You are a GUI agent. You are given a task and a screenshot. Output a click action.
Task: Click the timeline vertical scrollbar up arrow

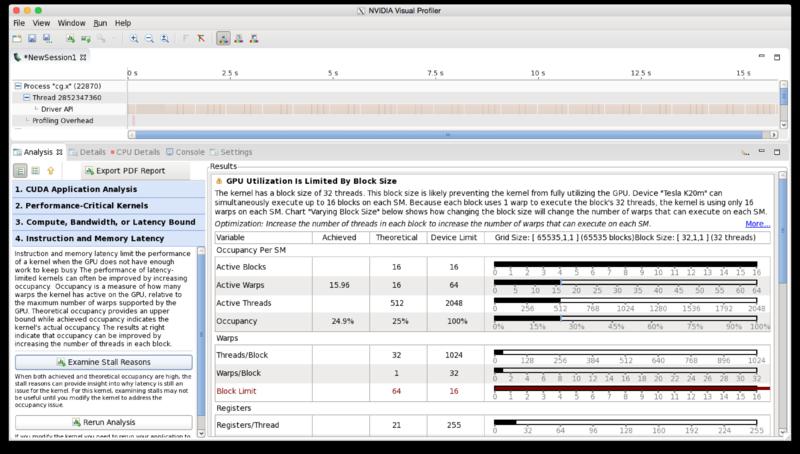(784, 84)
